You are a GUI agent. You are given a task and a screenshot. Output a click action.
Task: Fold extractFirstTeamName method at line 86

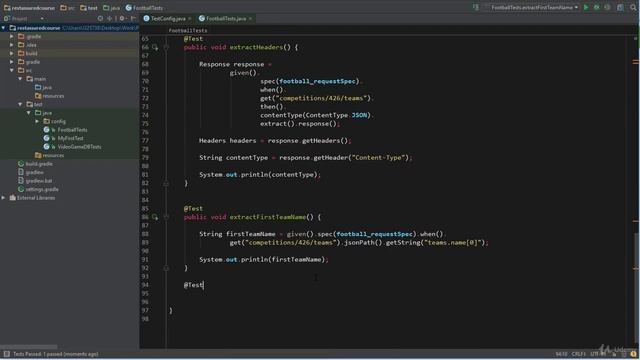pos(166,217)
